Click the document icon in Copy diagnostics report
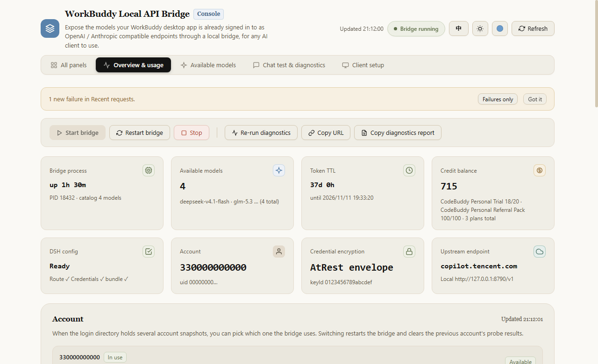This screenshot has width=598, height=364. pyautogui.click(x=364, y=133)
